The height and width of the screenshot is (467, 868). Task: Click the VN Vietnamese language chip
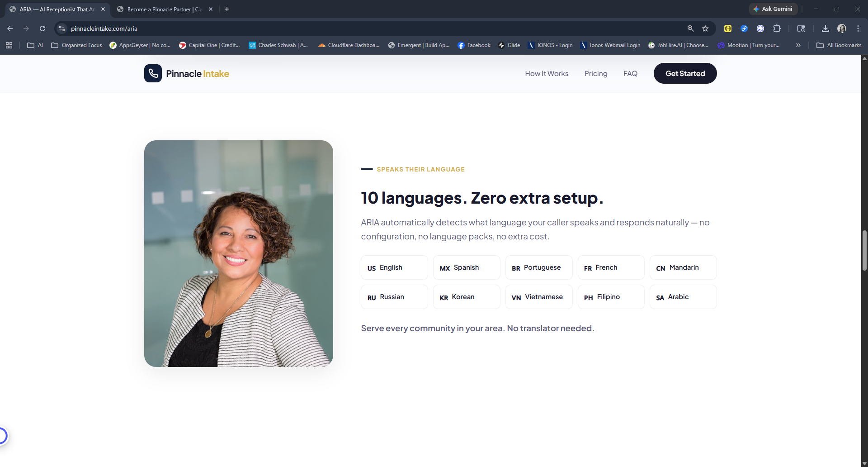coord(539,297)
